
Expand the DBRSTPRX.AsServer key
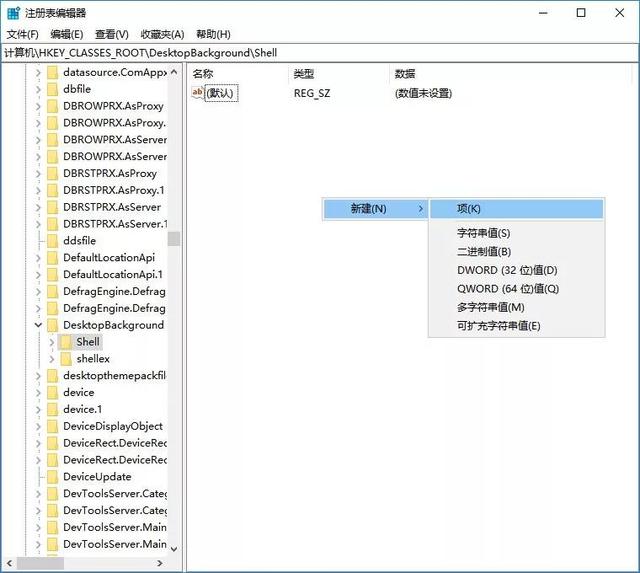point(38,207)
